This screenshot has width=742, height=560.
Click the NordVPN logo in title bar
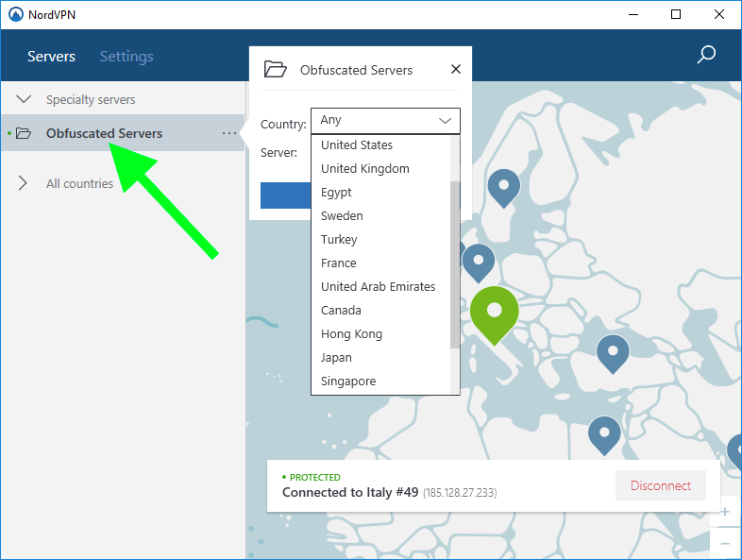tap(16, 14)
